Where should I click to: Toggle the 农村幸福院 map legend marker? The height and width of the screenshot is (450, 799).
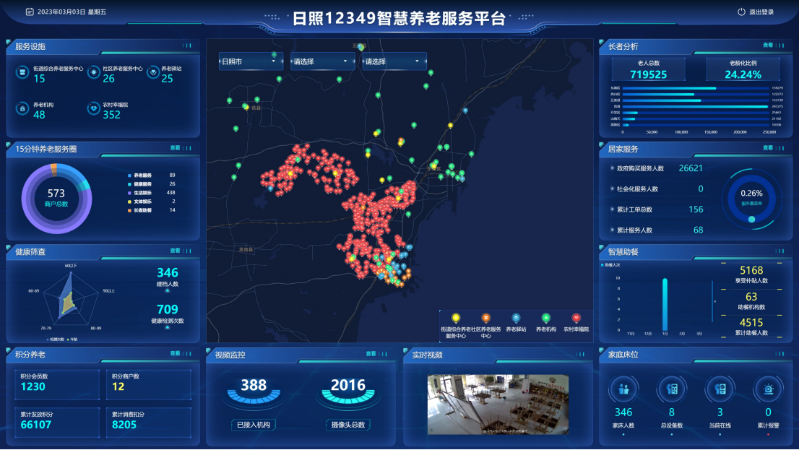tap(576, 318)
